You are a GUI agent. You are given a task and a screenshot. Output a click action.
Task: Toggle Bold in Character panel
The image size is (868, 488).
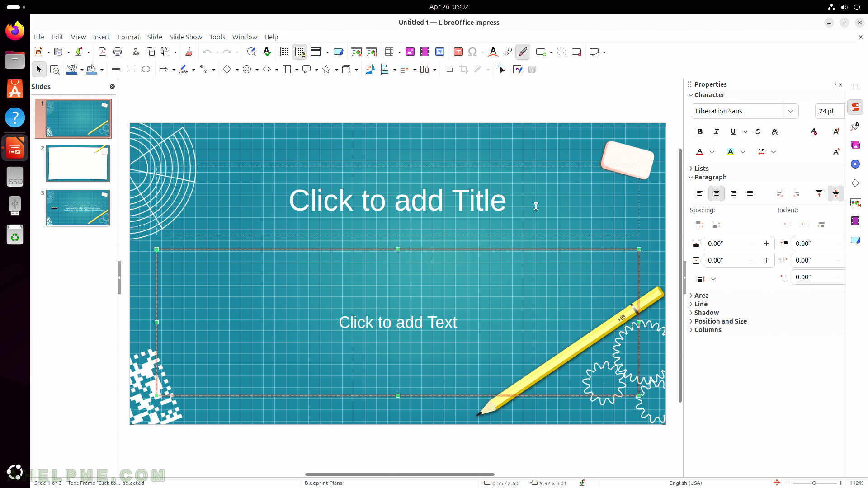(700, 131)
